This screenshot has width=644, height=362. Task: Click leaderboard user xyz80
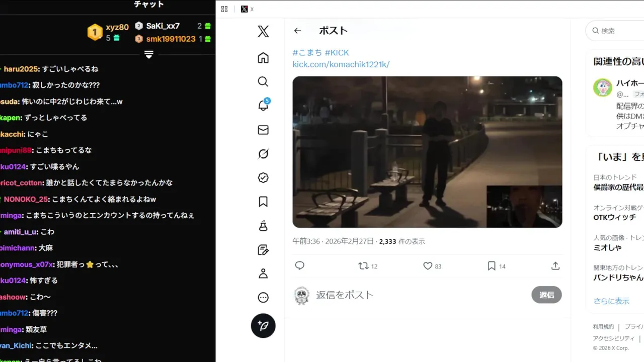117,27
